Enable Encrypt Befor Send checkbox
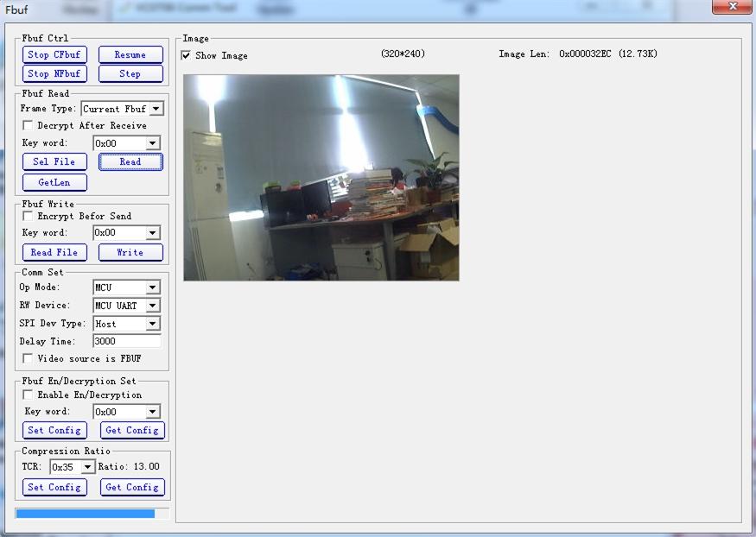This screenshot has height=537, width=756. [28, 216]
